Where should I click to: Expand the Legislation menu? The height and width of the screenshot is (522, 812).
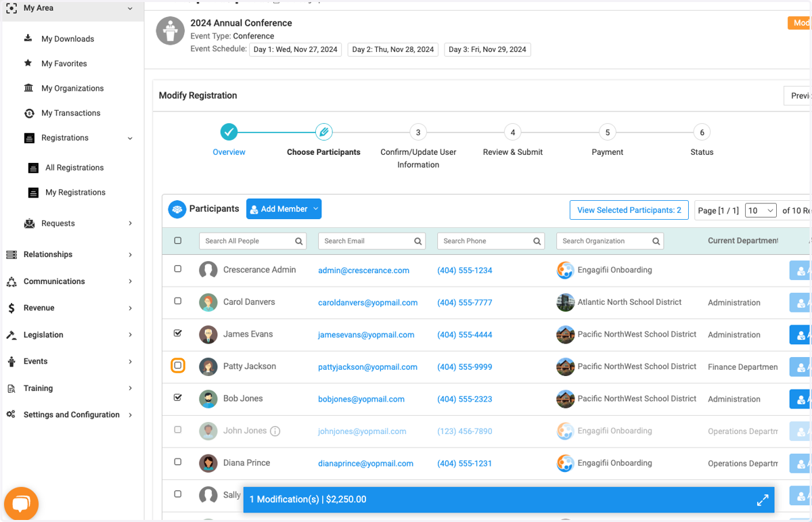(x=130, y=335)
